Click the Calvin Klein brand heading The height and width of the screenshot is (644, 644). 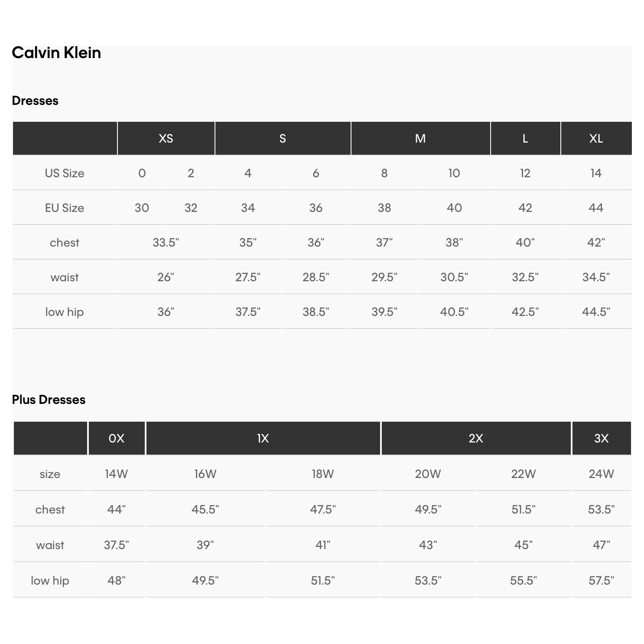pyautogui.click(x=56, y=53)
